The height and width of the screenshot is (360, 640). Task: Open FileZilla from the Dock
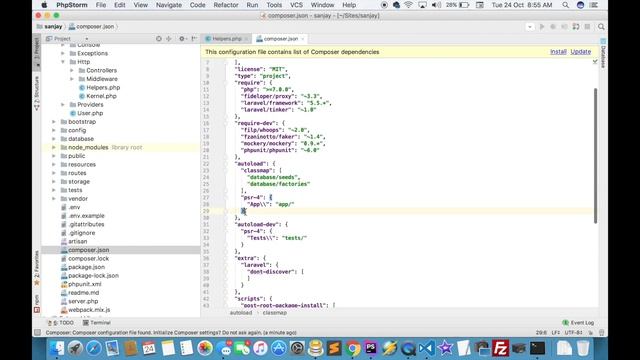[500, 348]
